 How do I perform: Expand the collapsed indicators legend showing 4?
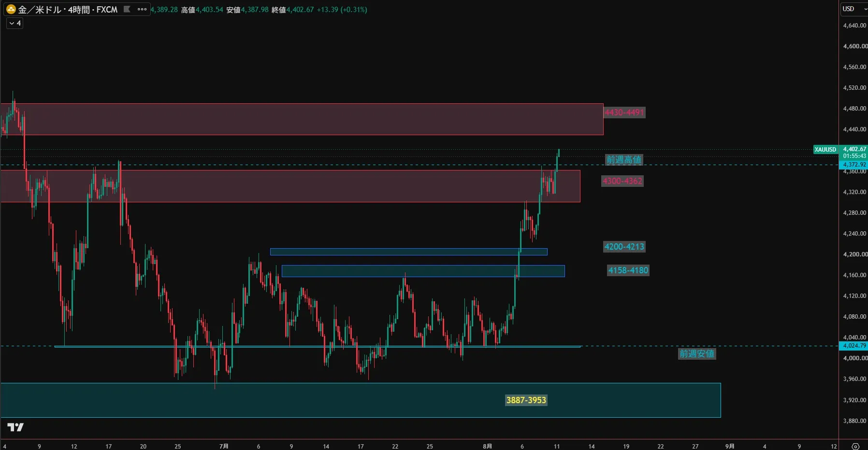click(14, 23)
